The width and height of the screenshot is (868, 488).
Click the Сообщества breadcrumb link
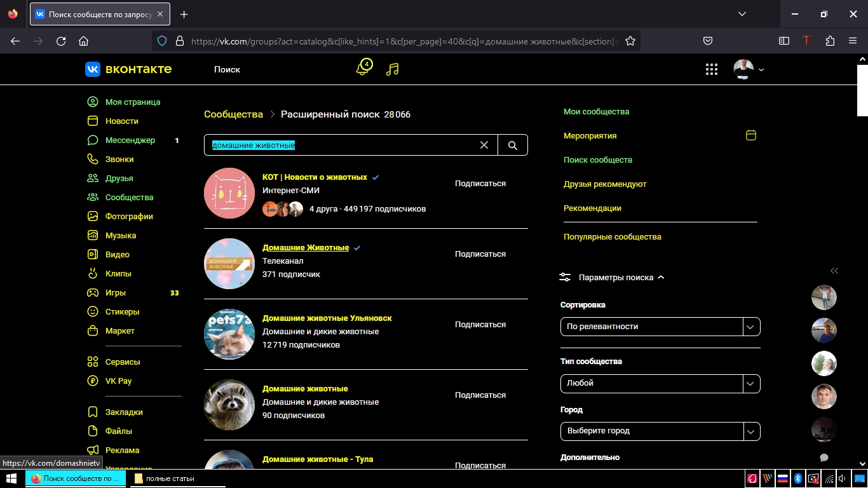(x=233, y=114)
